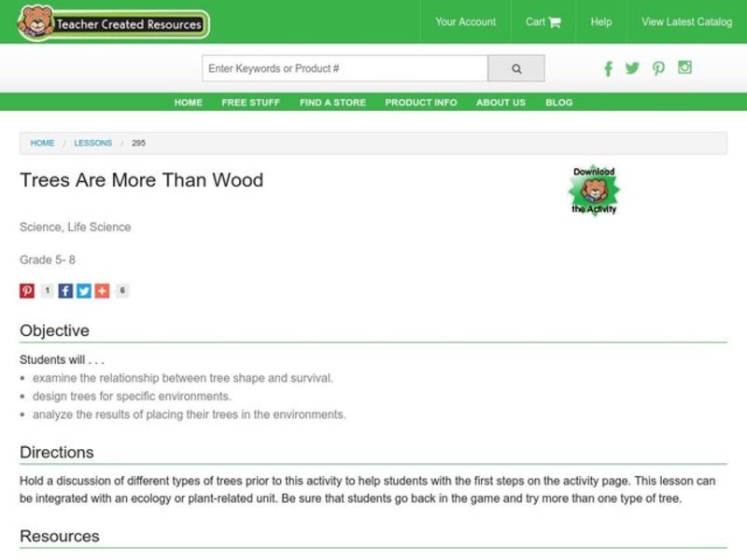Open Your Account

(465, 21)
